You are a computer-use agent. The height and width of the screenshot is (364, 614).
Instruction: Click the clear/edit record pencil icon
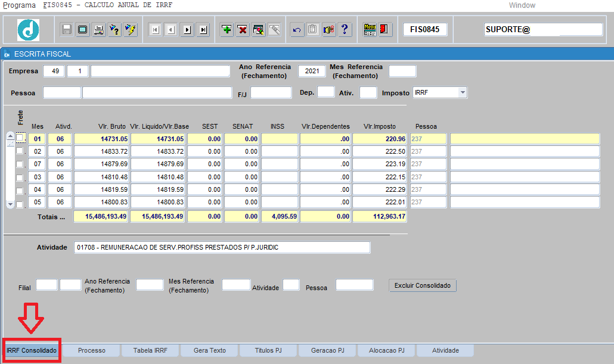[259, 29]
